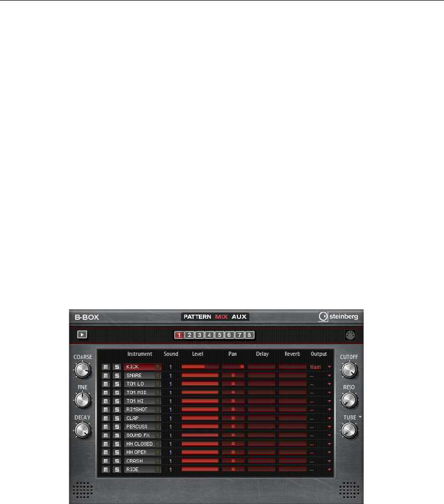Switch to the MIX tab
Image resolution: width=444 pixels, height=504 pixels.
pyautogui.click(x=221, y=317)
